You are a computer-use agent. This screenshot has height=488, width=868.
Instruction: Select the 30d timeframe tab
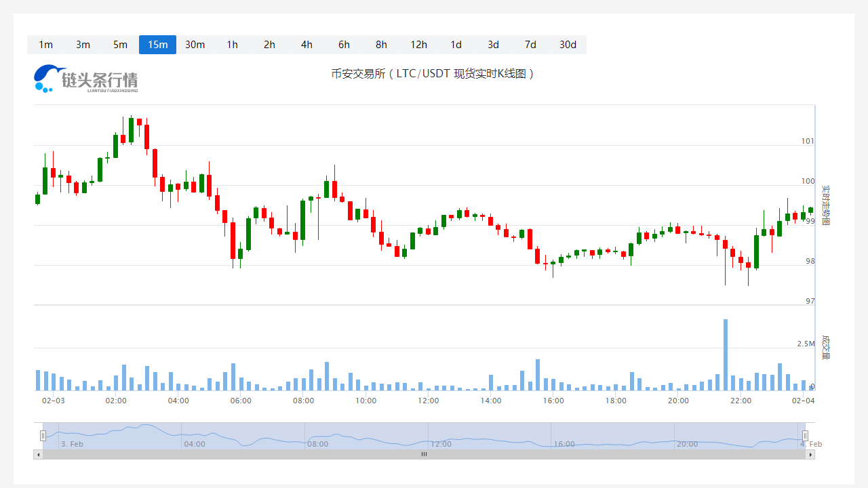[x=568, y=45]
